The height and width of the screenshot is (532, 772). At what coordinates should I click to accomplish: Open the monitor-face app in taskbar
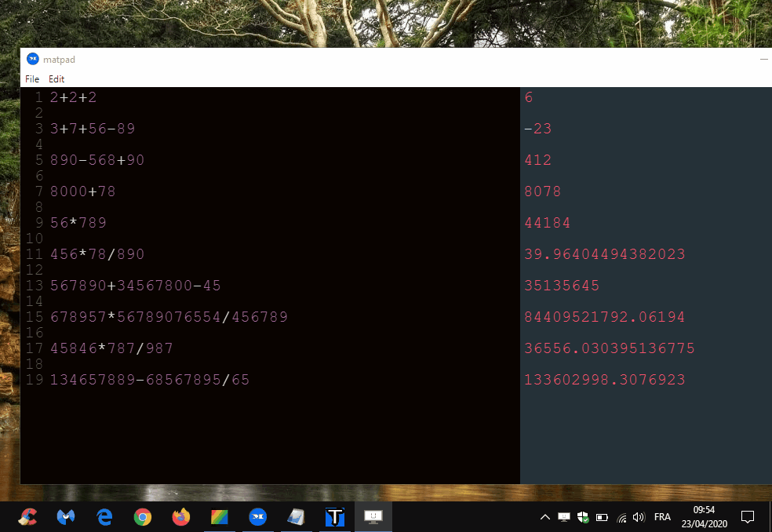coord(373,517)
